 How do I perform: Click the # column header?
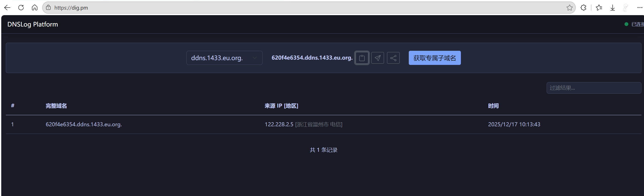coord(13,106)
